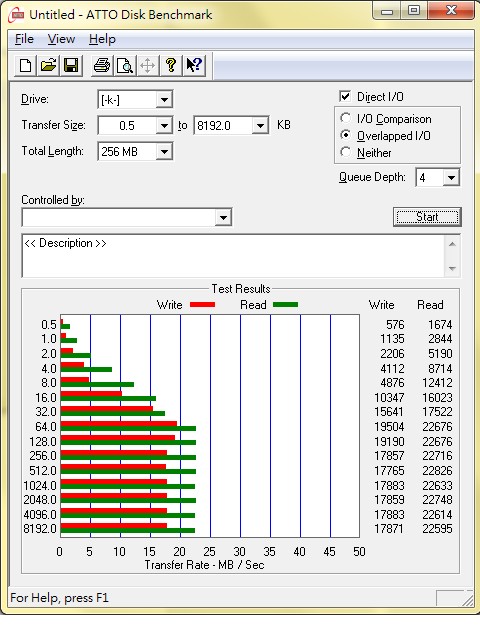Click the 'For Help, press F1' status text
Viewport: 480px width, 640px height.
click(60, 598)
